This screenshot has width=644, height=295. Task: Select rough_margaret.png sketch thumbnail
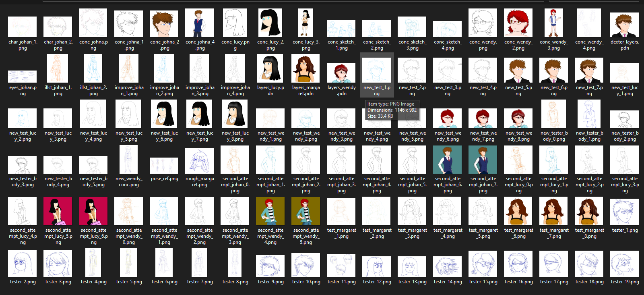(x=200, y=161)
